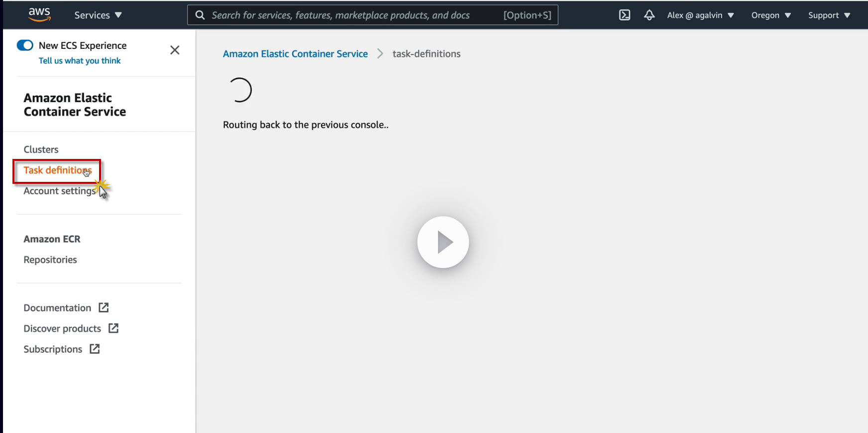Toggle the New ECS Experience switch

25,45
